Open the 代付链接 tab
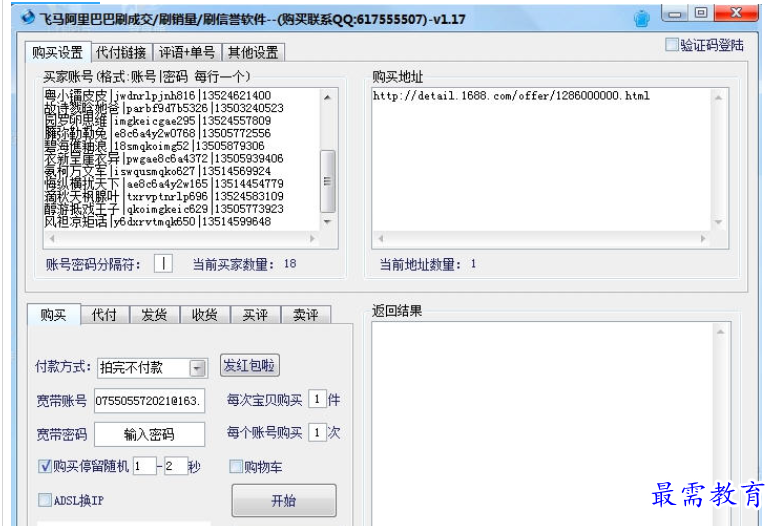Image resolution: width=773 pixels, height=526 pixels. coord(121,52)
